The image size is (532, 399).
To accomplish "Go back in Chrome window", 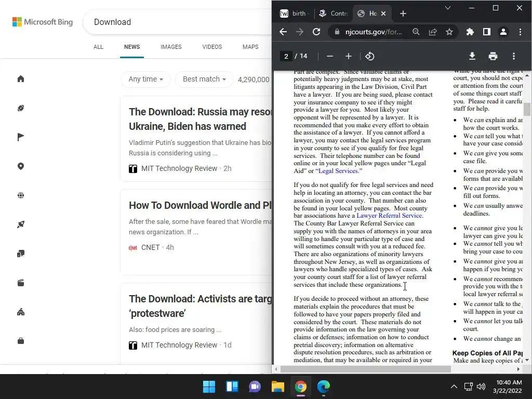I will (283, 32).
